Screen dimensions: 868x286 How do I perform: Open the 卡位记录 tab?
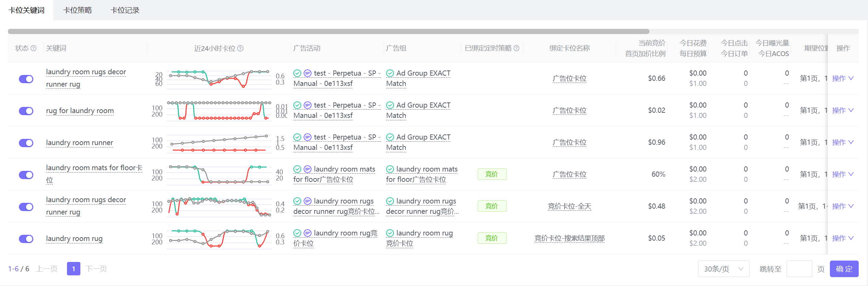coord(125,10)
